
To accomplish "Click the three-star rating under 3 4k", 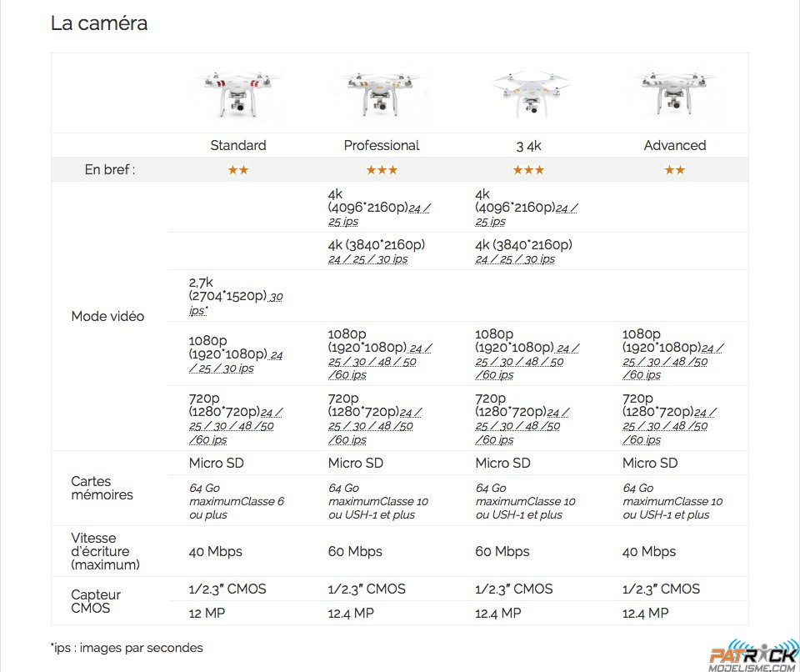I will tap(528, 169).
